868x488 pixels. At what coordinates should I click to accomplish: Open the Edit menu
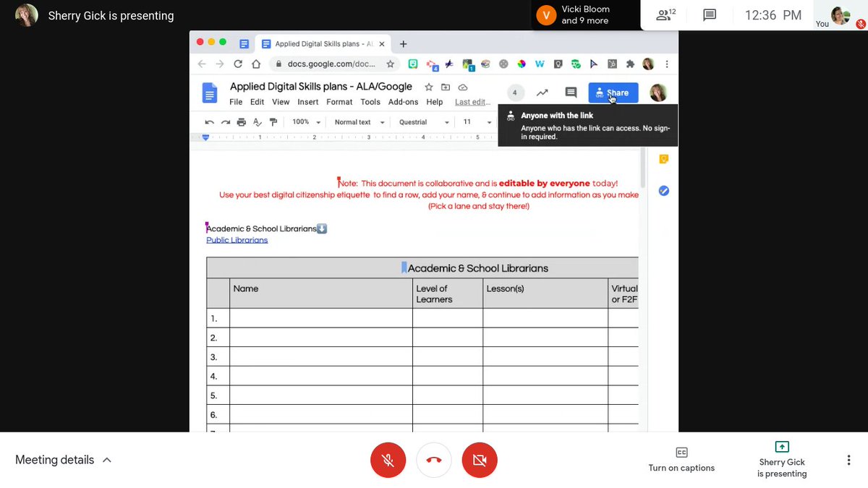[257, 102]
